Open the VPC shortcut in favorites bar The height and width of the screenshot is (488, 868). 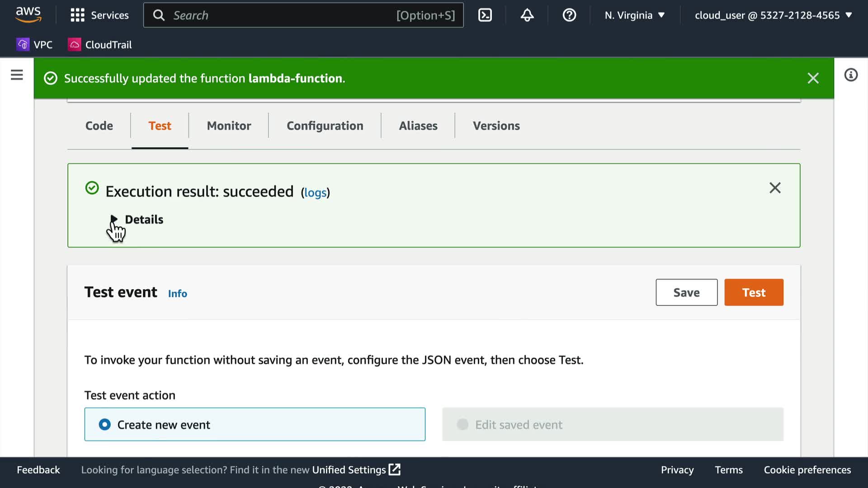pos(35,44)
